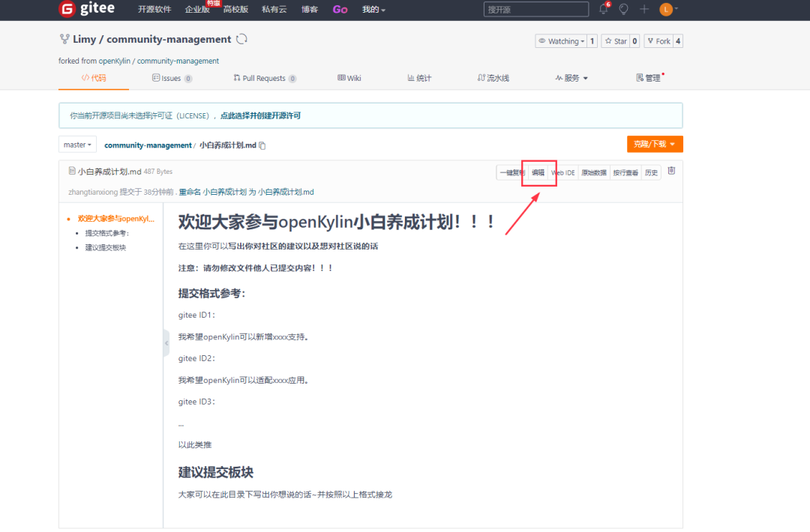This screenshot has height=532, width=810.
Task: Expand the 服务 dropdown tab
Action: 571,78
